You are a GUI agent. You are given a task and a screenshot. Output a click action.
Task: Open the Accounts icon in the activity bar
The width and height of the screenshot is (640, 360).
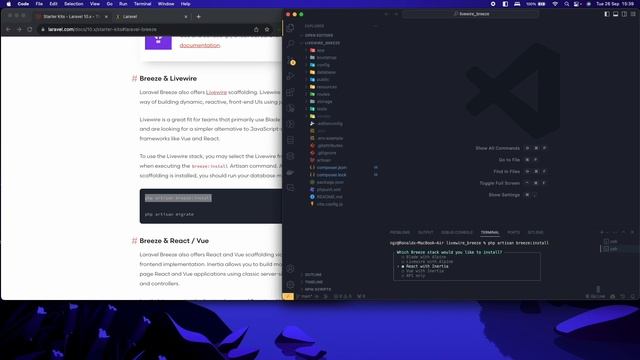coord(291,269)
